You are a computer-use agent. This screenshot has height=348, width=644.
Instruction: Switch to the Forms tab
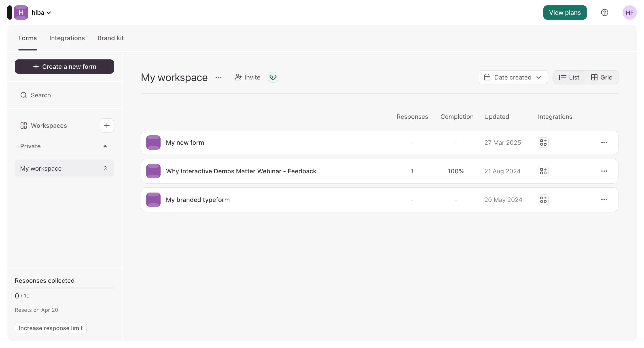[28, 38]
